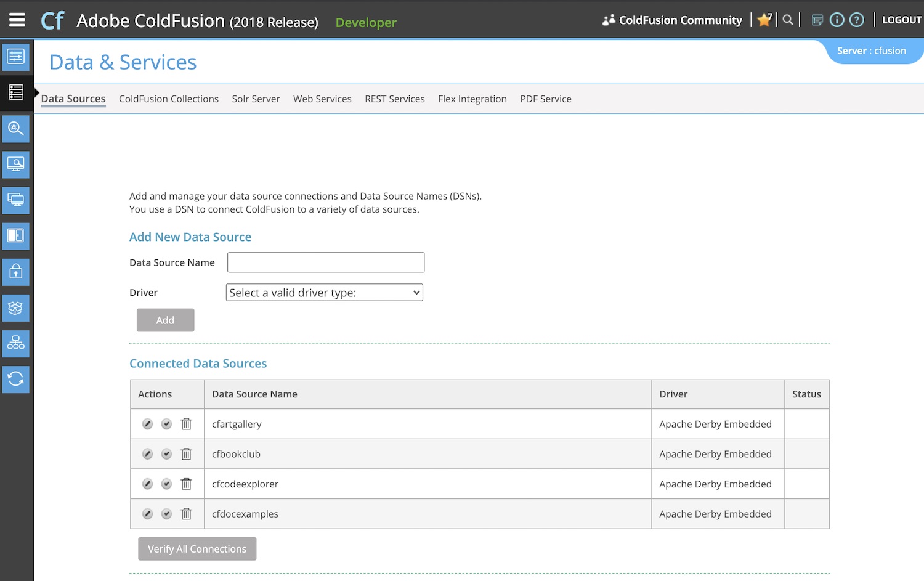The height and width of the screenshot is (581, 924).
Task: Open the Driver type dropdown
Action: [325, 293]
